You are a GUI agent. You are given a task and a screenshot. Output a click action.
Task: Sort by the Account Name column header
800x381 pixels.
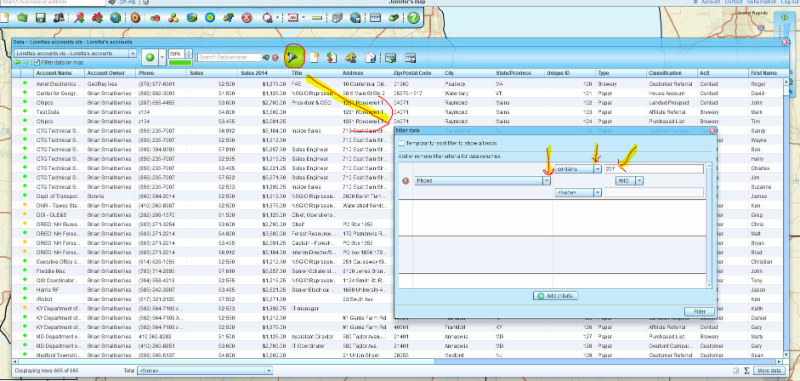[x=59, y=73]
